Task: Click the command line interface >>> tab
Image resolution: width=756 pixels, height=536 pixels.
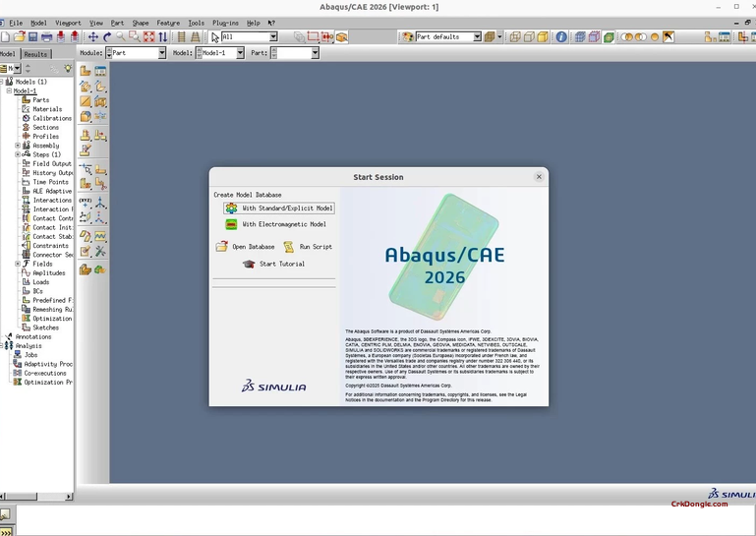Action: click(6, 531)
